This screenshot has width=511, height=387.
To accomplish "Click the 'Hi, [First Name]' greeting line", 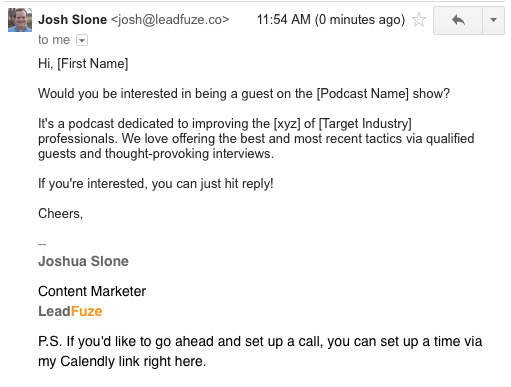I will coord(83,64).
